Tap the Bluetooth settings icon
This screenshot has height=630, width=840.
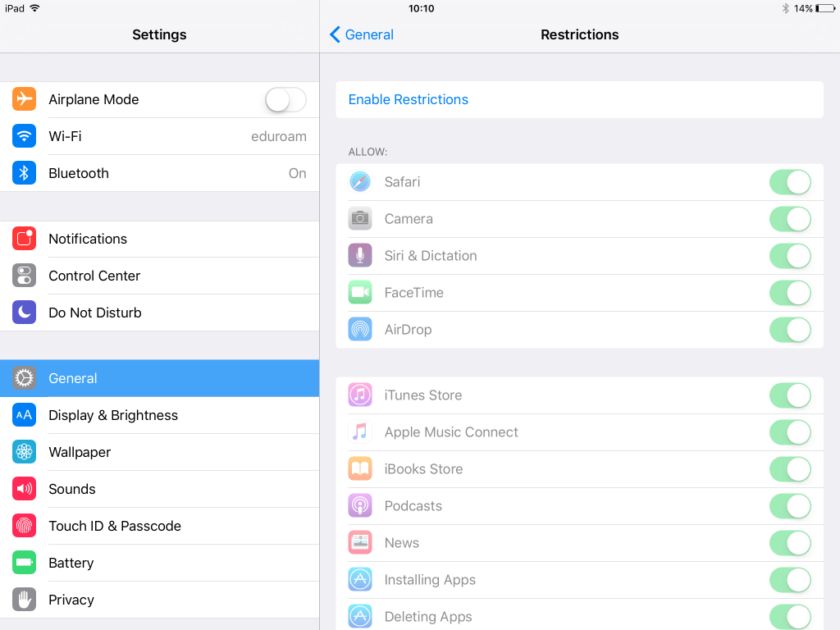24,173
